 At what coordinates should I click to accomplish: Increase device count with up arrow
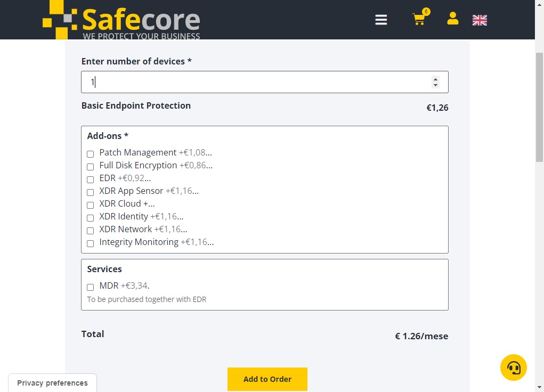[435, 79]
